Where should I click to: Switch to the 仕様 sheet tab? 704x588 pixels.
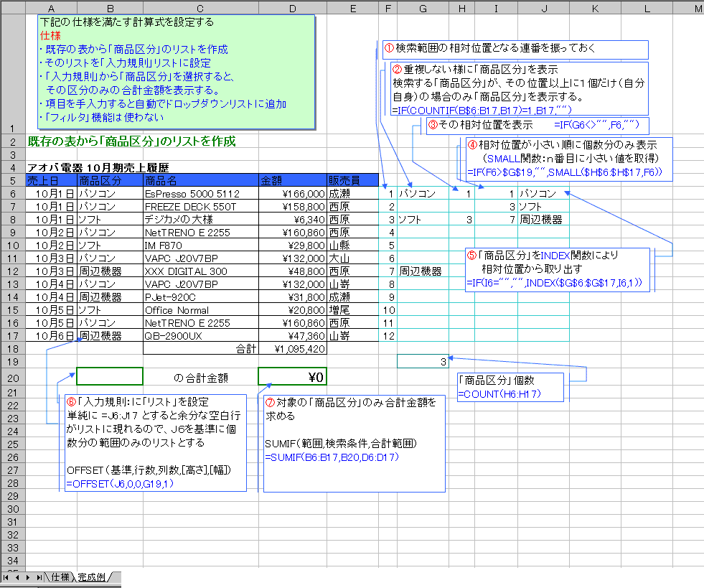tap(60, 577)
